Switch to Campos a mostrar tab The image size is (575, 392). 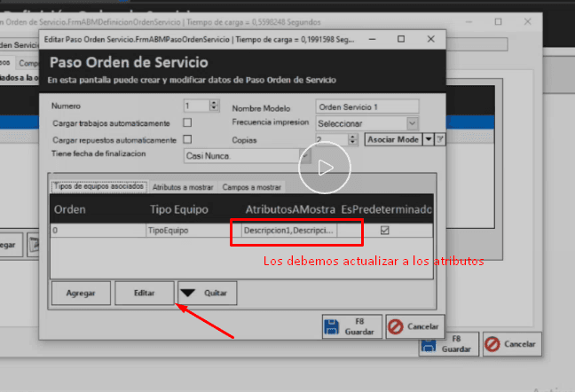click(251, 187)
